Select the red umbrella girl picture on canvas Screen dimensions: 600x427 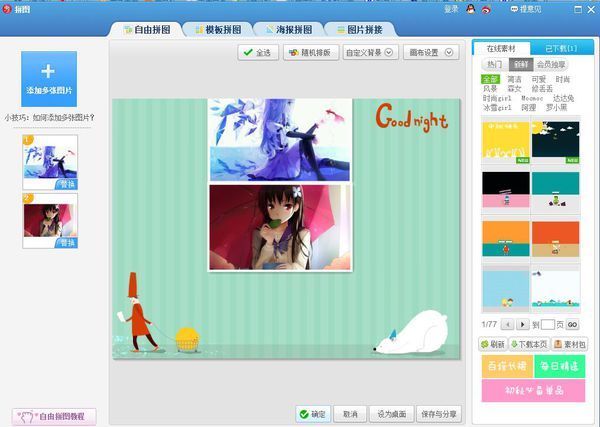click(x=280, y=227)
